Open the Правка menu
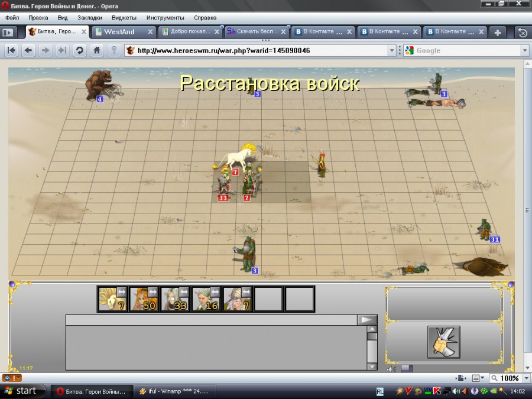 [38, 18]
